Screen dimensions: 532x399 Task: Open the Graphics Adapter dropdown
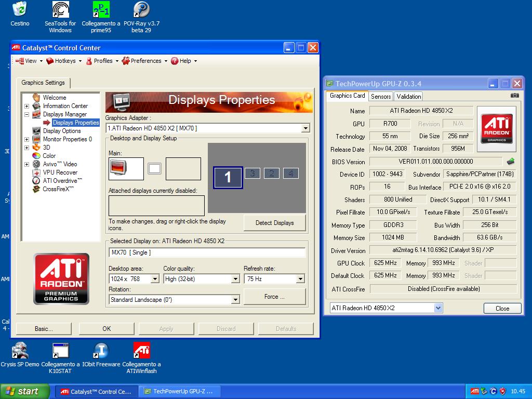pyautogui.click(x=305, y=128)
